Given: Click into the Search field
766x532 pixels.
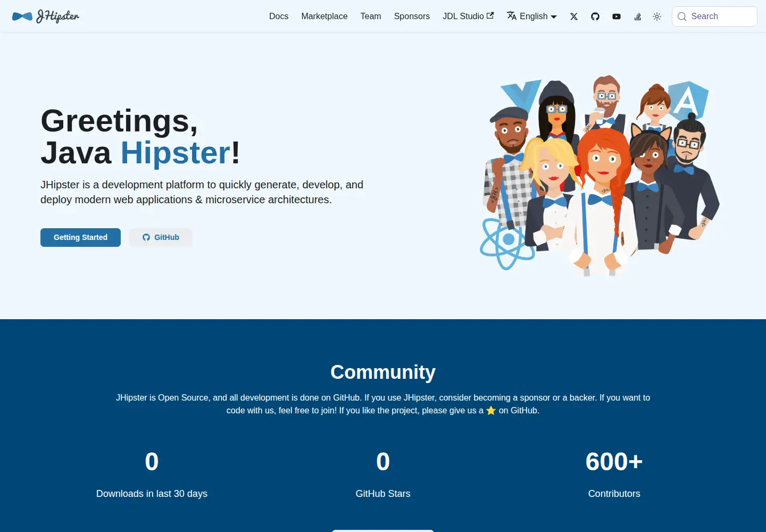Looking at the screenshot, I should 714,16.
